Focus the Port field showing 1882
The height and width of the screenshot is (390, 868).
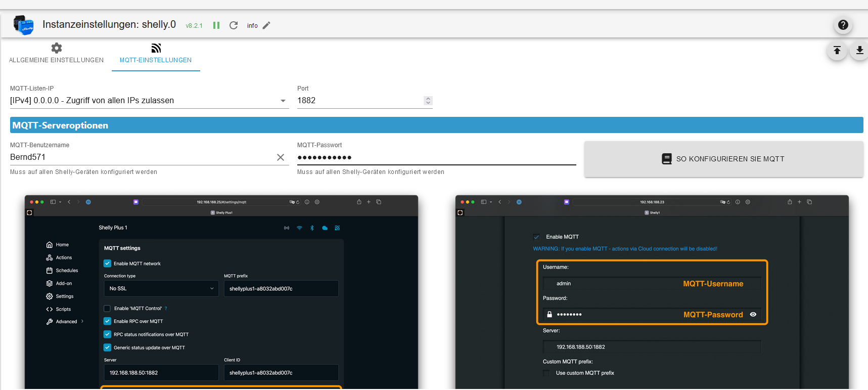360,101
